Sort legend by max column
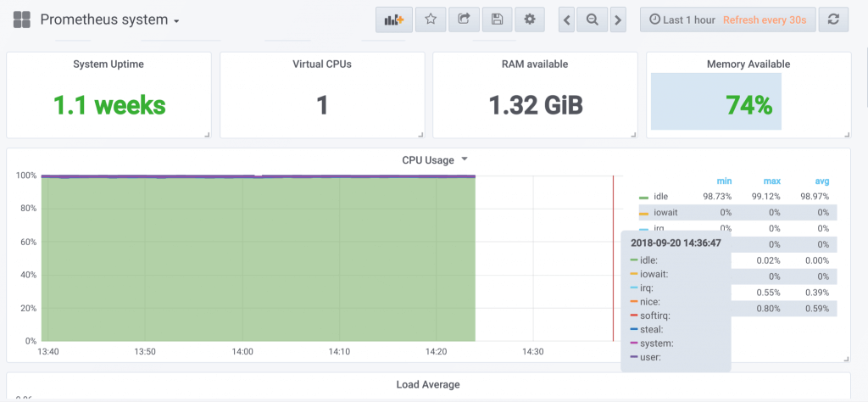The width and height of the screenshot is (868, 402). point(771,181)
